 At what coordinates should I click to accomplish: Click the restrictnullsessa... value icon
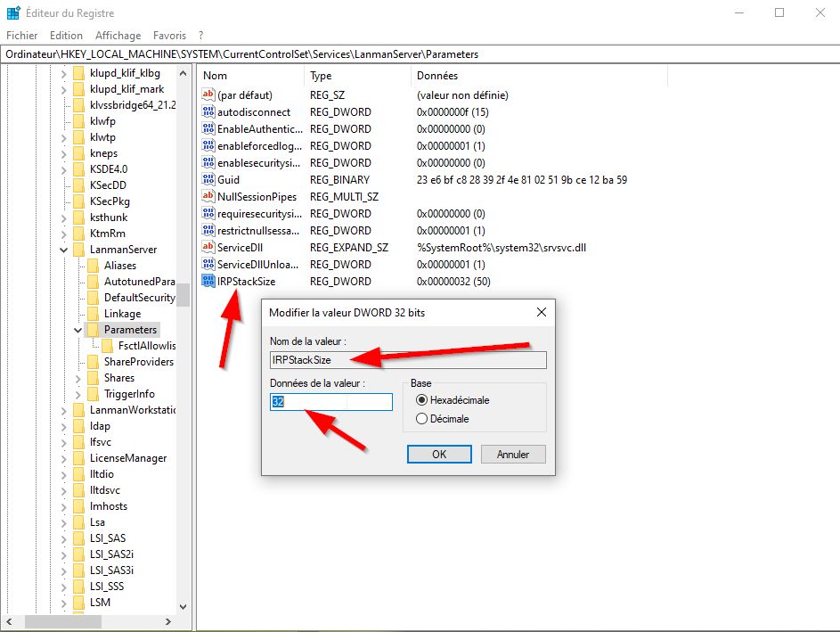tap(208, 230)
